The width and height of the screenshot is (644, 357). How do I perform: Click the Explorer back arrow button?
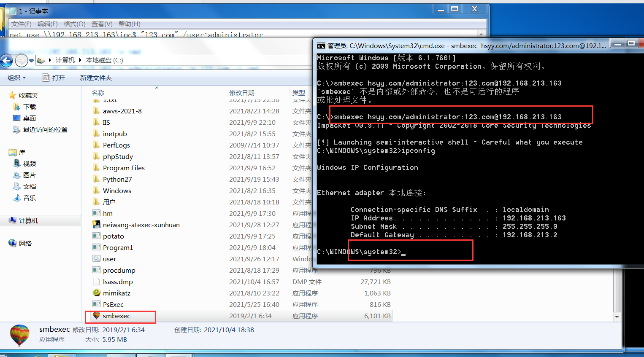pos(6,61)
